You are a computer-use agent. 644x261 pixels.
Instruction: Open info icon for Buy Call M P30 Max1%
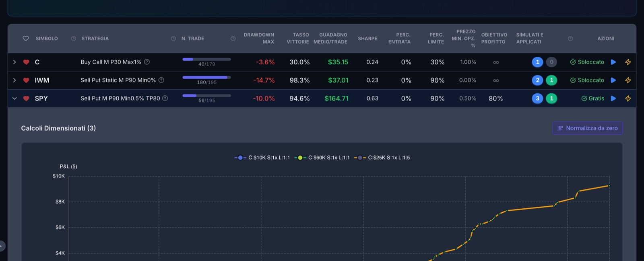click(x=147, y=62)
